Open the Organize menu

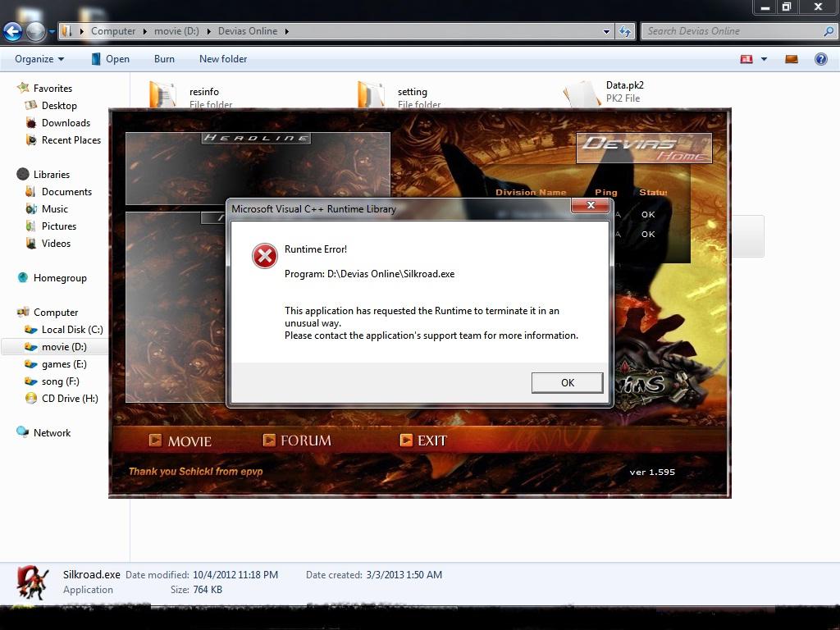39,59
